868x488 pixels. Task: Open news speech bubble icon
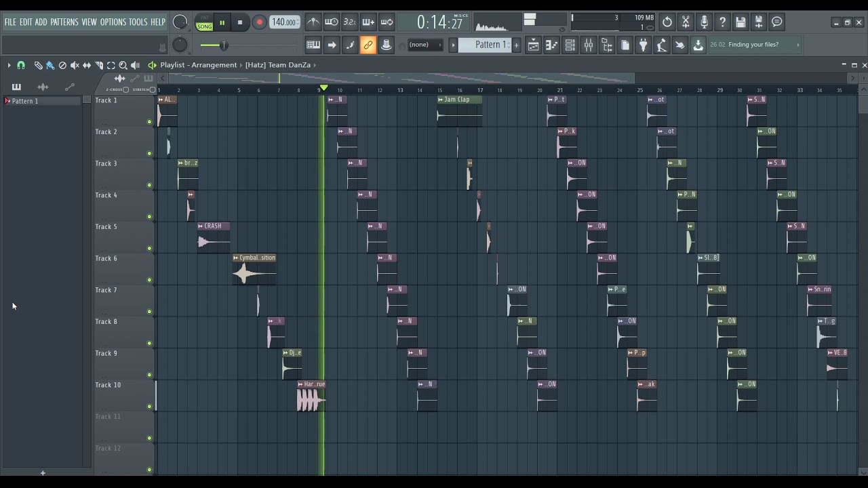777,22
